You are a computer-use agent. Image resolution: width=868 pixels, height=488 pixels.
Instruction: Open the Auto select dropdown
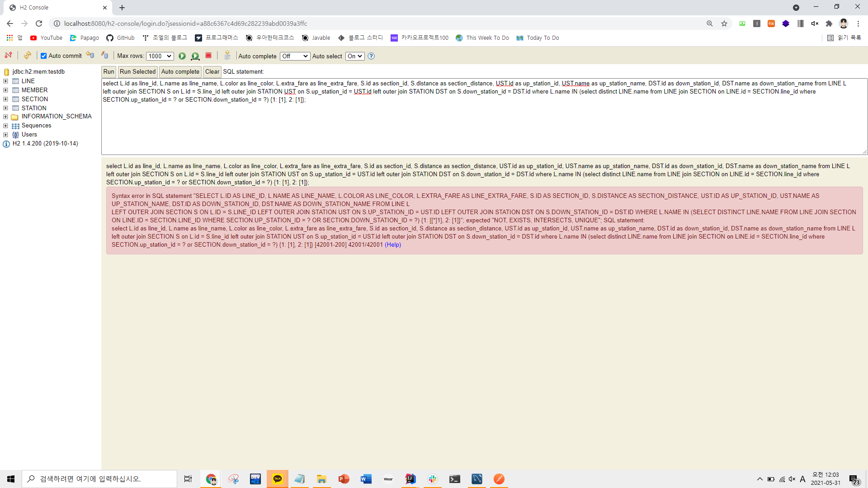click(x=355, y=56)
